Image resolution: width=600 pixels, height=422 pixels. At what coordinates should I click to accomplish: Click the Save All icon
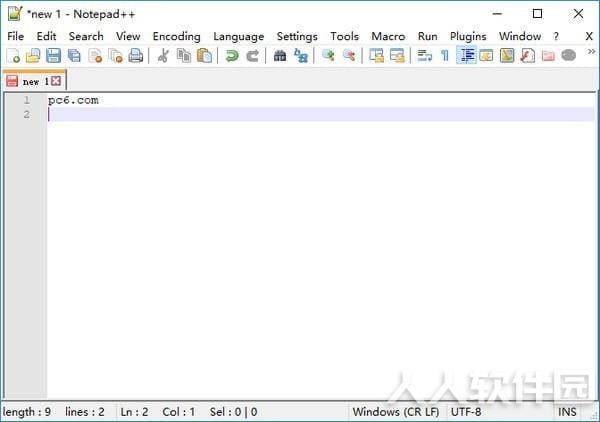[x=74, y=56]
